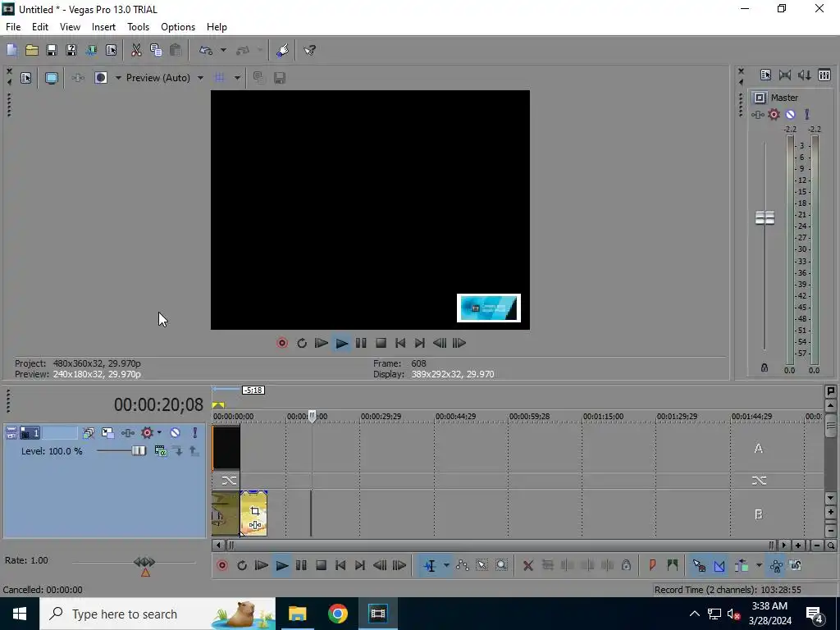
Task: Open Chrome from the Windows taskbar
Action: (x=337, y=614)
